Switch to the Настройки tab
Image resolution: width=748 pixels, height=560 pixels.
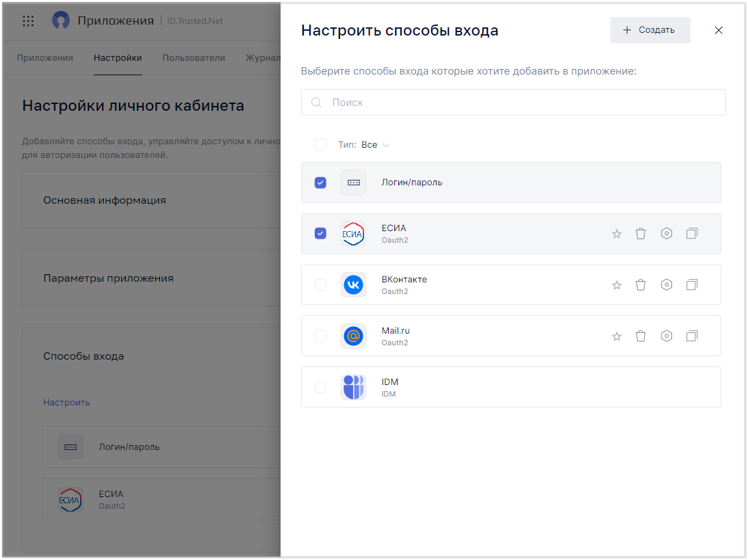click(117, 57)
